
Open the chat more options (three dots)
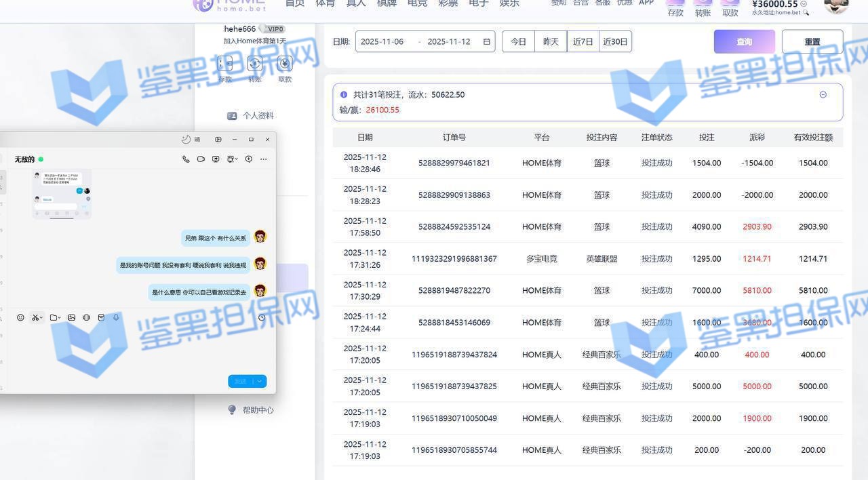point(264,159)
